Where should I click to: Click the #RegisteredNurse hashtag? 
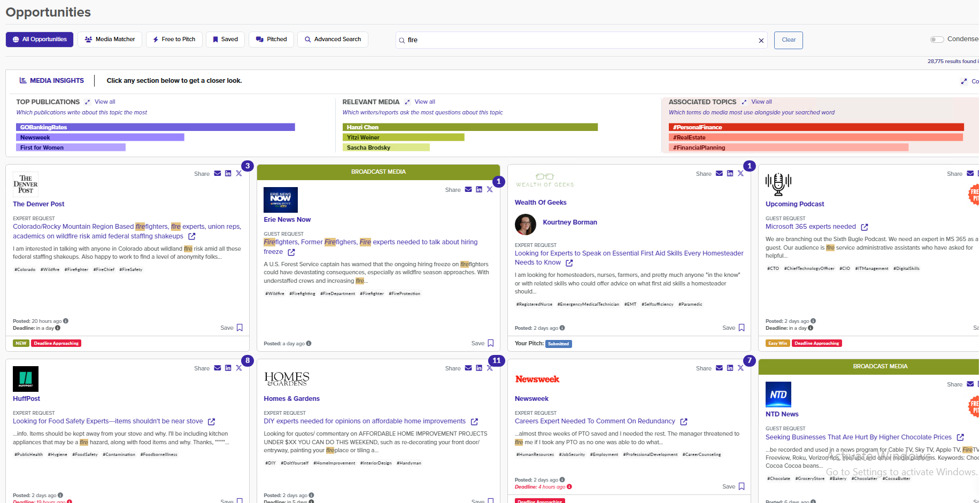534,305
